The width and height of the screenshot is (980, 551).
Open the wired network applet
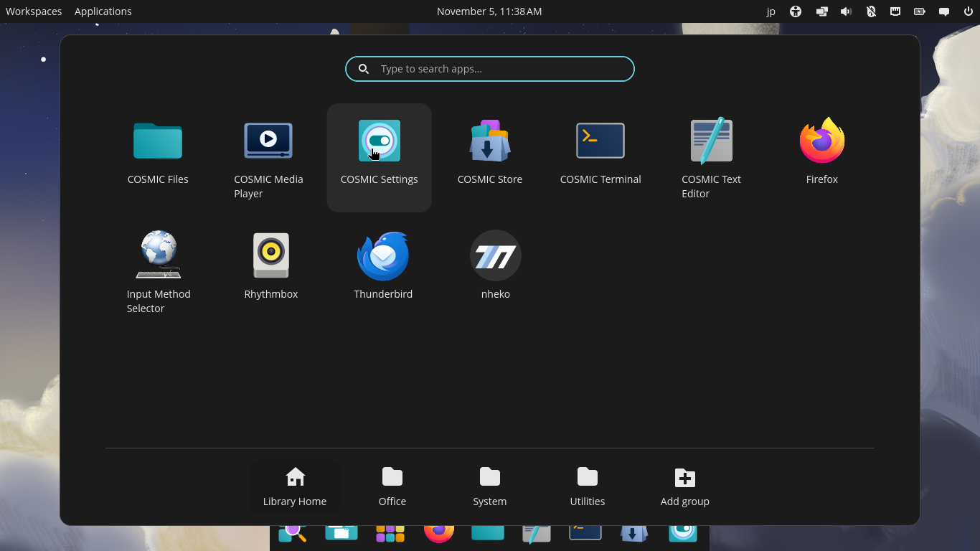pos(895,11)
